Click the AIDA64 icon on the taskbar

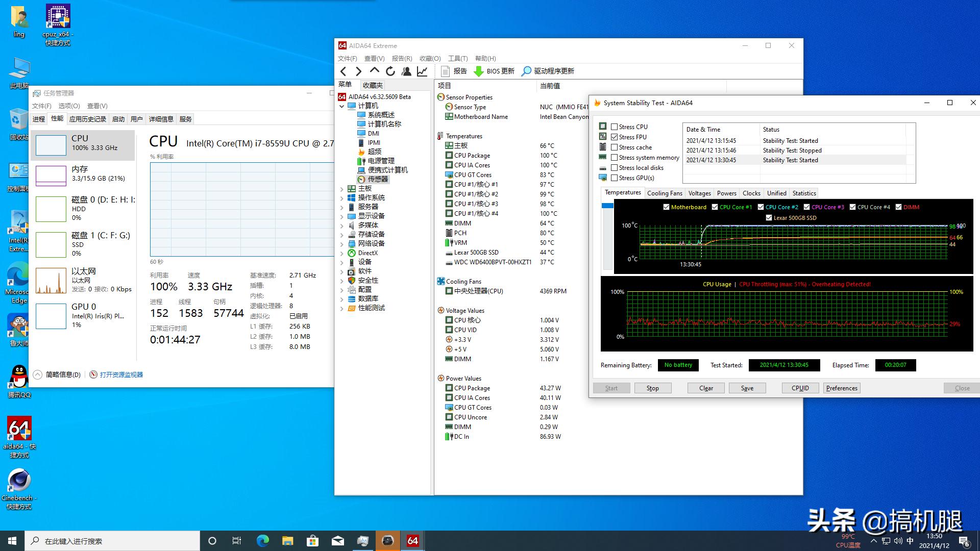pyautogui.click(x=412, y=540)
